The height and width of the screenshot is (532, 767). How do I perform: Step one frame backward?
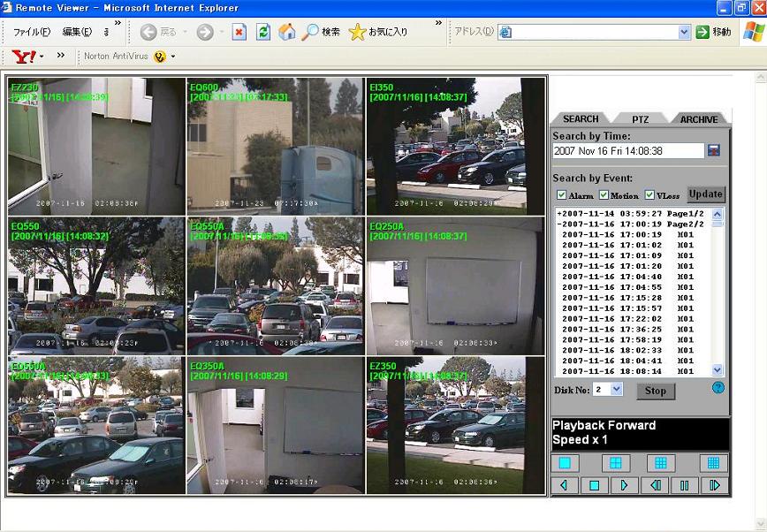[655, 485]
